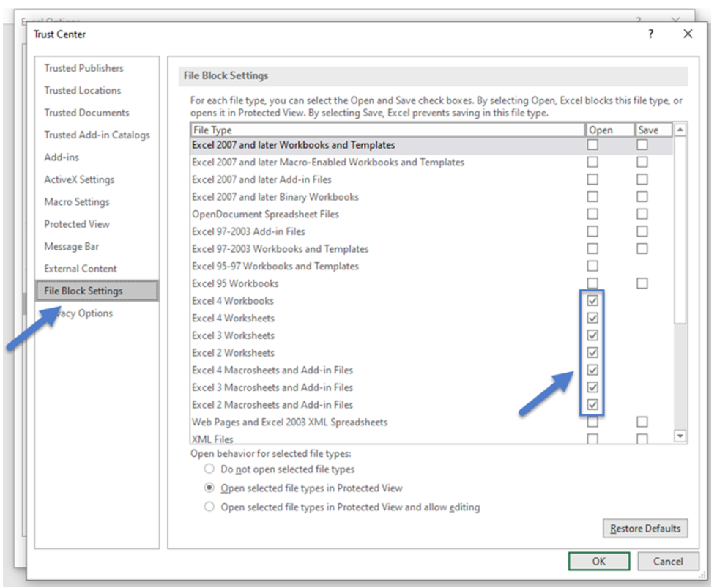This screenshot has height=588, width=717.
Task: Cancel the Trust Center dialog
Action: coord(667,561)
